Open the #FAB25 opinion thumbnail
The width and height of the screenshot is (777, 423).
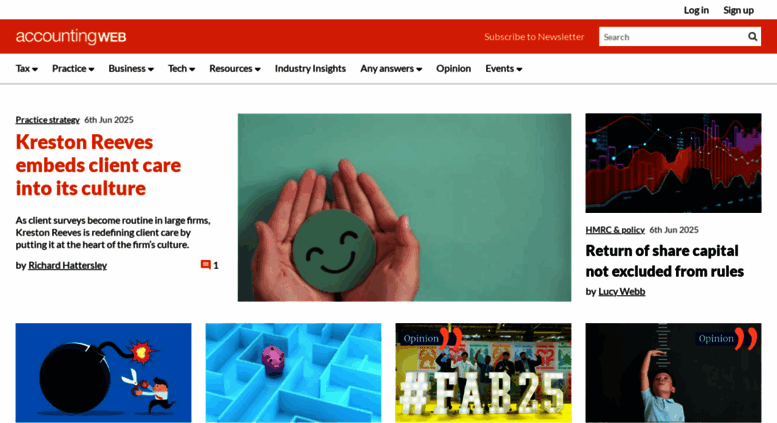[x=483, y=372]
